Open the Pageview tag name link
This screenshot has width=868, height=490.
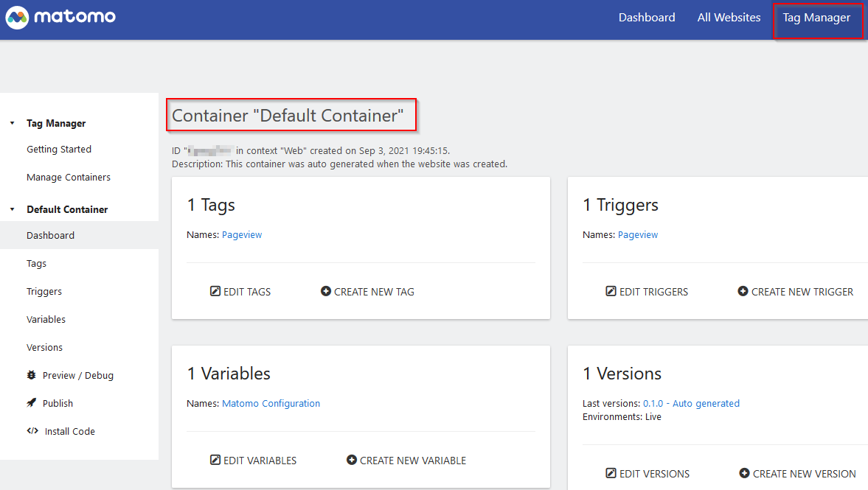pyautogui.click(x=242, y=235)
